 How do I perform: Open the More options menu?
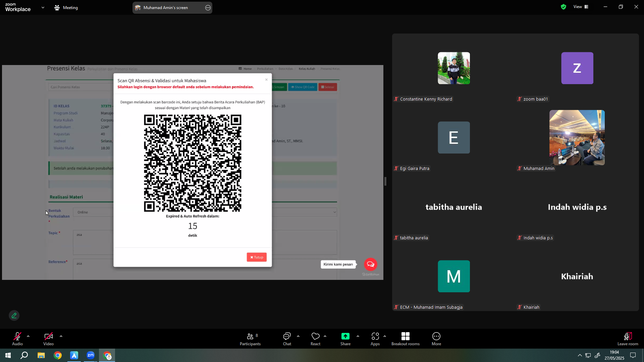436,339
